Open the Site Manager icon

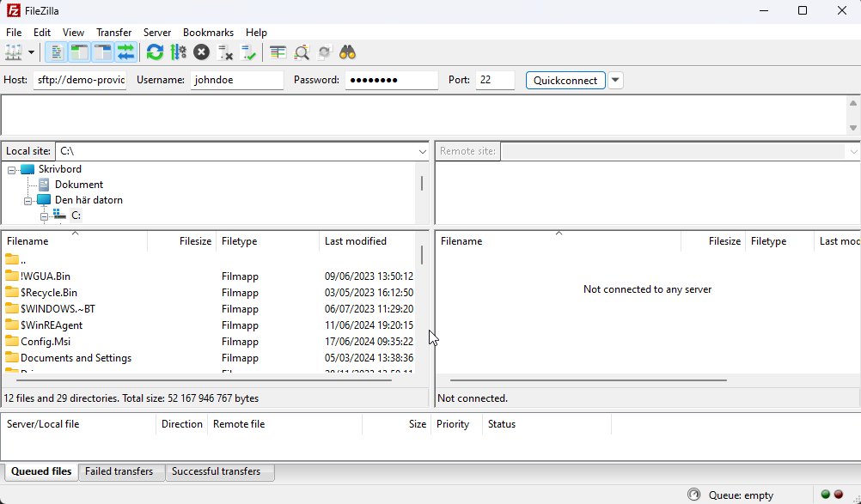click(14, 52)
